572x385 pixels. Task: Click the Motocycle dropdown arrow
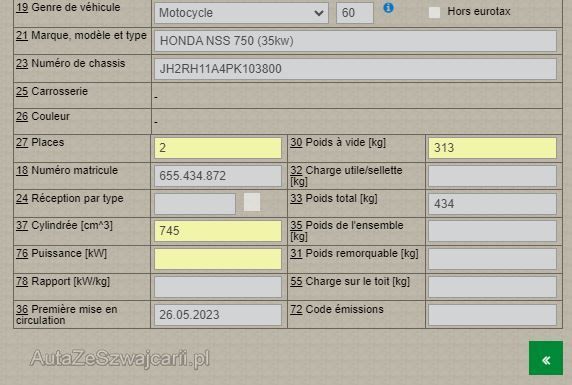click(x=318, y=13)
